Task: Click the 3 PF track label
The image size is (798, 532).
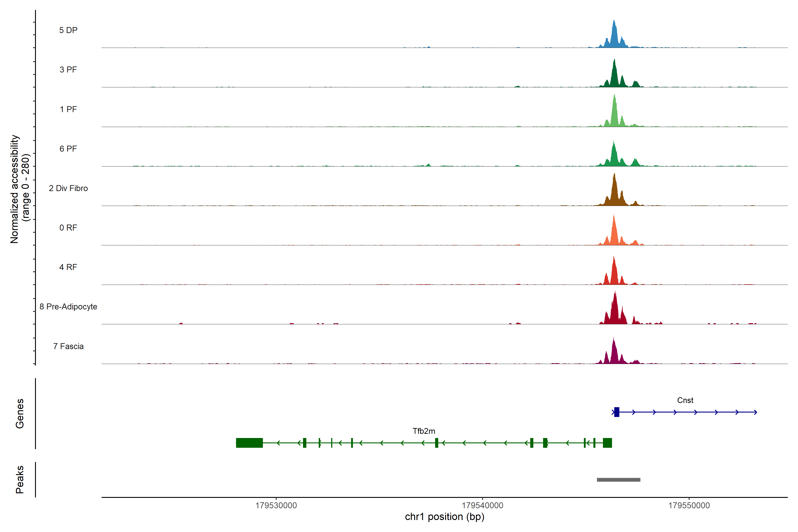Action: click(68, 70)
